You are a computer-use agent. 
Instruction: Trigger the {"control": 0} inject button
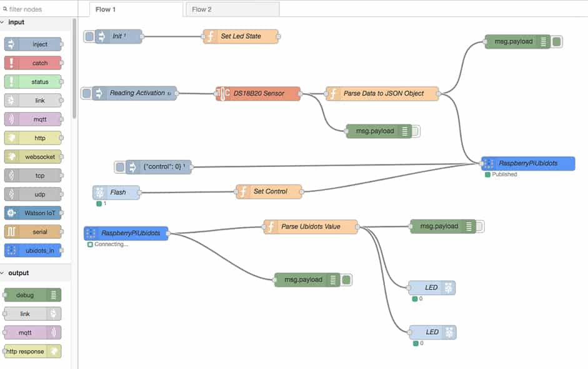tap(120, 166)
